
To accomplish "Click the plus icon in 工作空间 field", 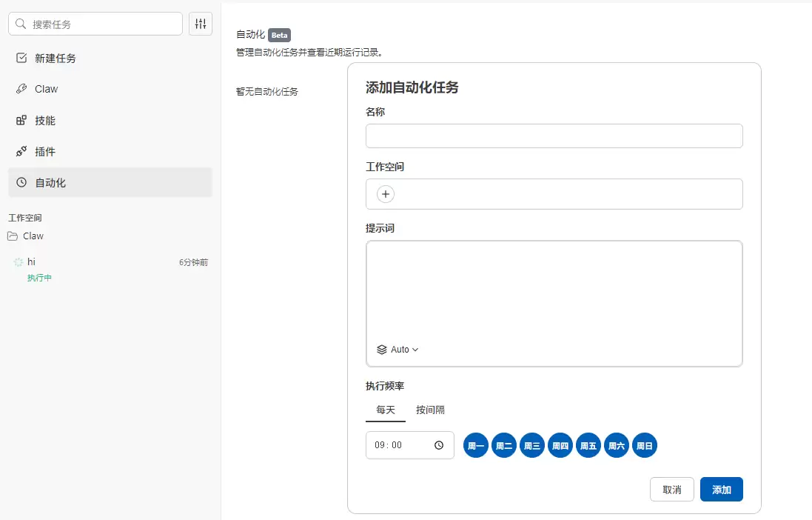I will pyautogui.click(x=385, y=193).
